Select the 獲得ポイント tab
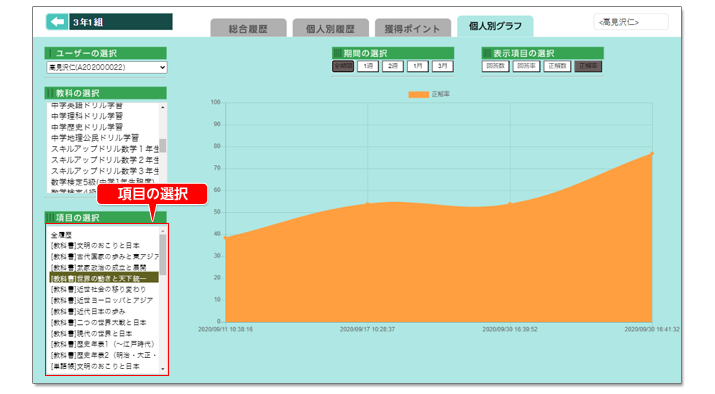The width and height of the screenshot is (715, 394). (412, 28)
